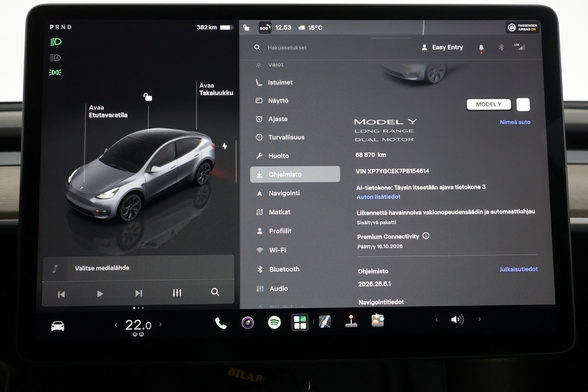Tap the Hakuasetukset search field

point(287,47)
